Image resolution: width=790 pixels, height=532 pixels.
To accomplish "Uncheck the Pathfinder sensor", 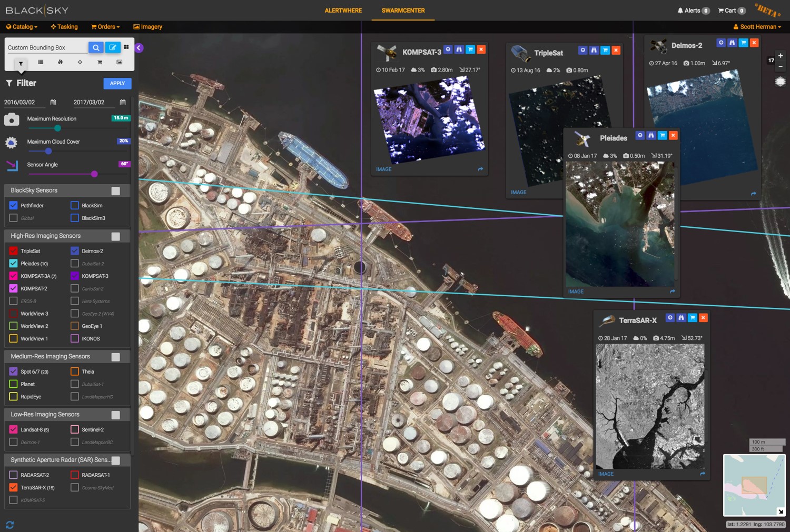I will pos(14,205).
